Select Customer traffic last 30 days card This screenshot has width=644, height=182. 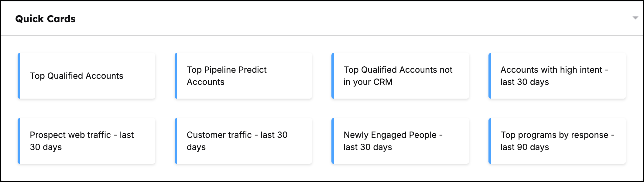244,141
